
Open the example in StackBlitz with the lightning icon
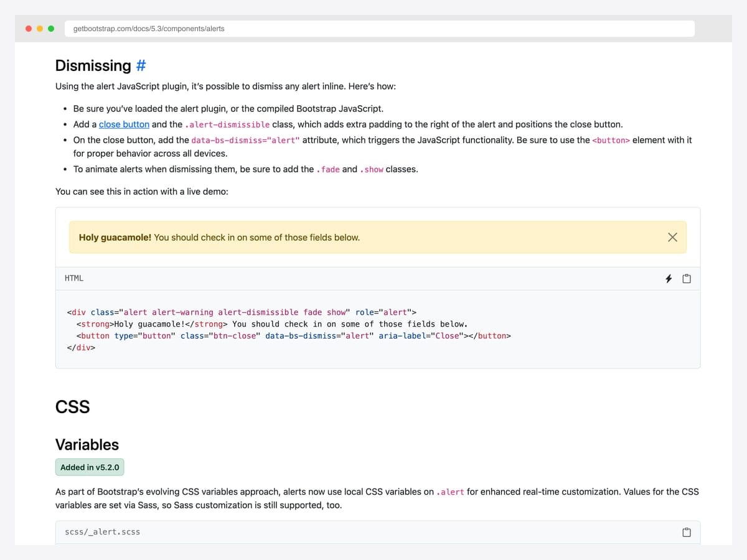pos(669,279)
